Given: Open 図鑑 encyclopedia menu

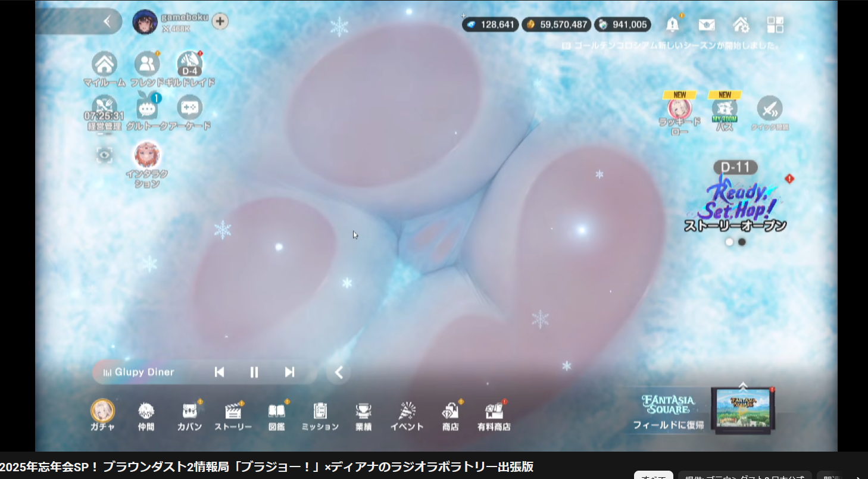Looking at the screenshot, I should point(276,416).
